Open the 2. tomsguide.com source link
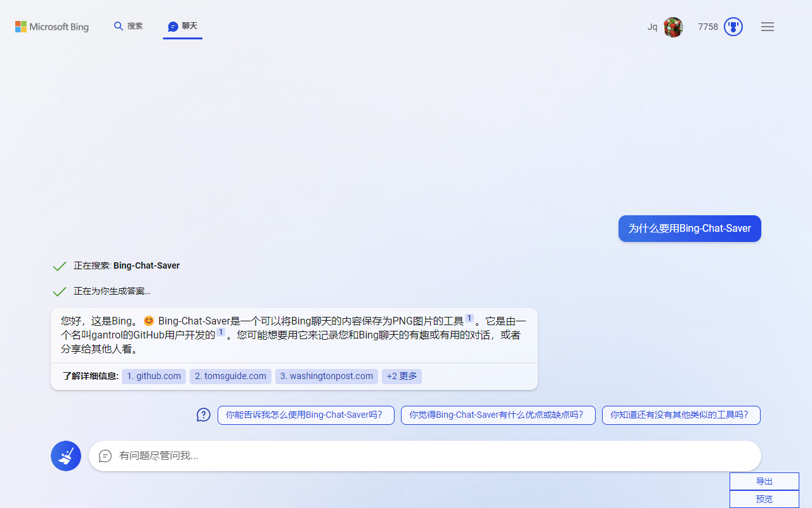 (230, 376)
